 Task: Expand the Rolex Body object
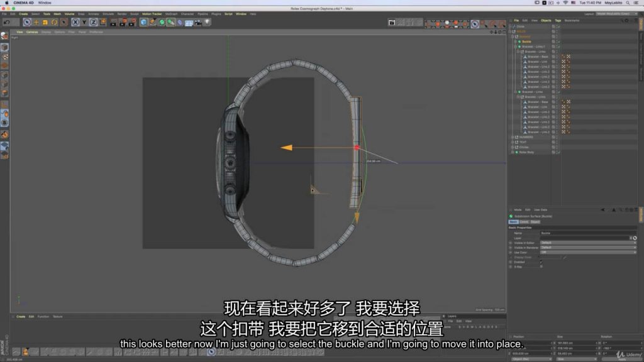pyautogui.click(x=513, y=152)
